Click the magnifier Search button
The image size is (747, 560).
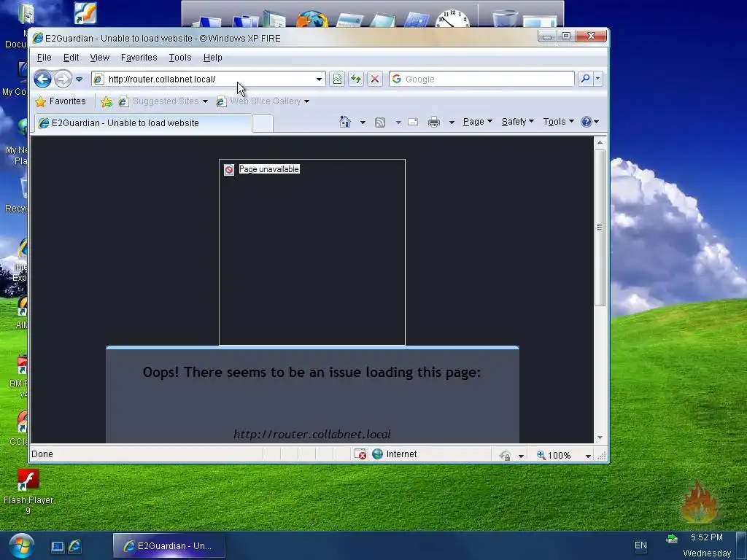(585, 79)
